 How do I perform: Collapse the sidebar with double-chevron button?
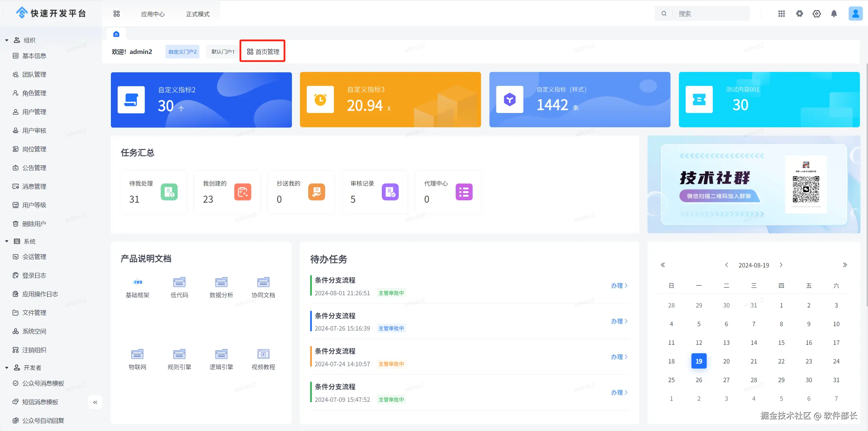tap(95, 402)
